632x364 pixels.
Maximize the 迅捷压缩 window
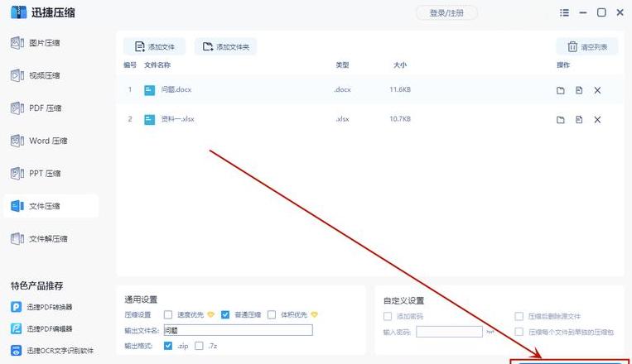coord(601,12)
